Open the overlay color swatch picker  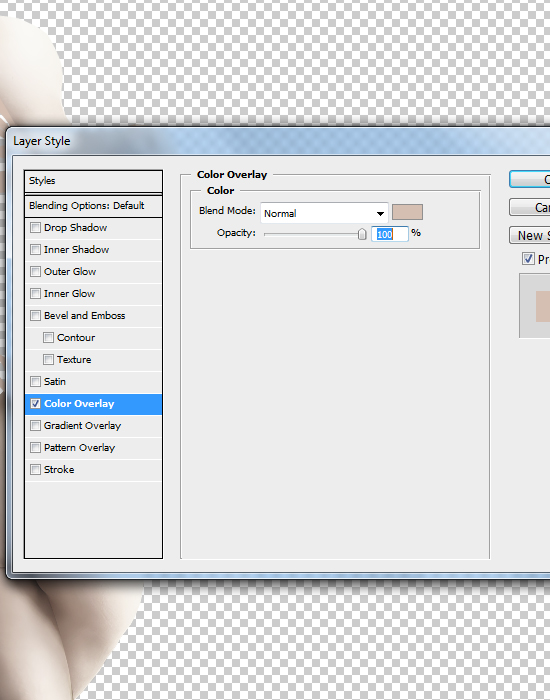point(407,212)
